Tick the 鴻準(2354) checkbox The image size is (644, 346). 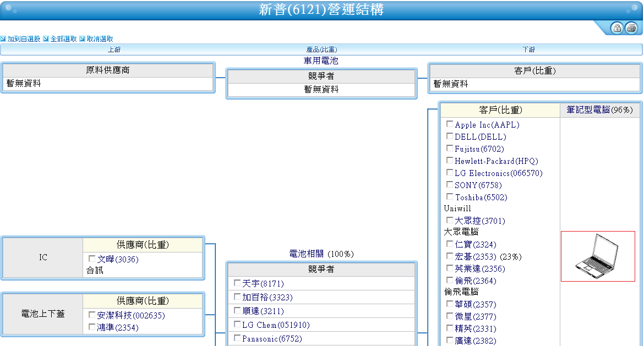tap(92, 327)
